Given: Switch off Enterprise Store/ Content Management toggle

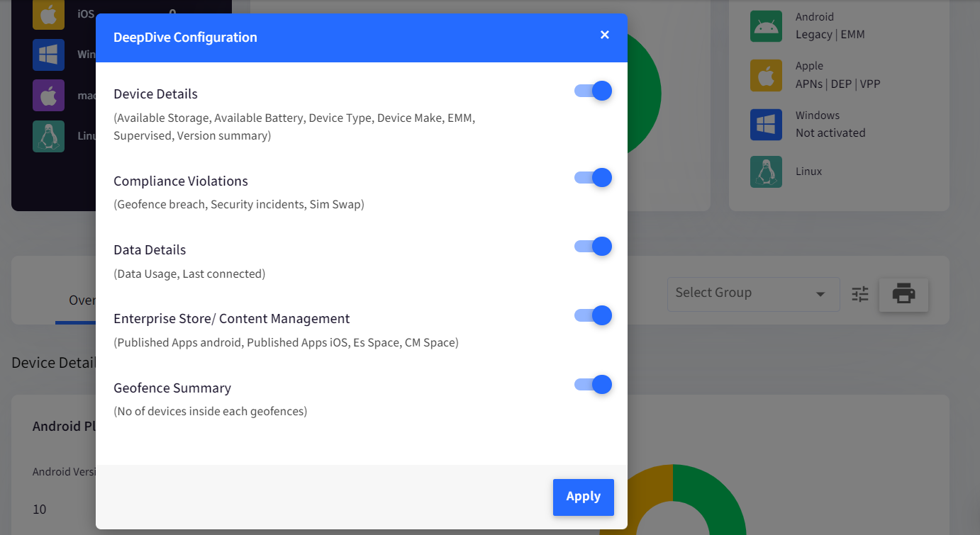Looking at the screenshot, I should pyautogui.click(x=593, y=315).
